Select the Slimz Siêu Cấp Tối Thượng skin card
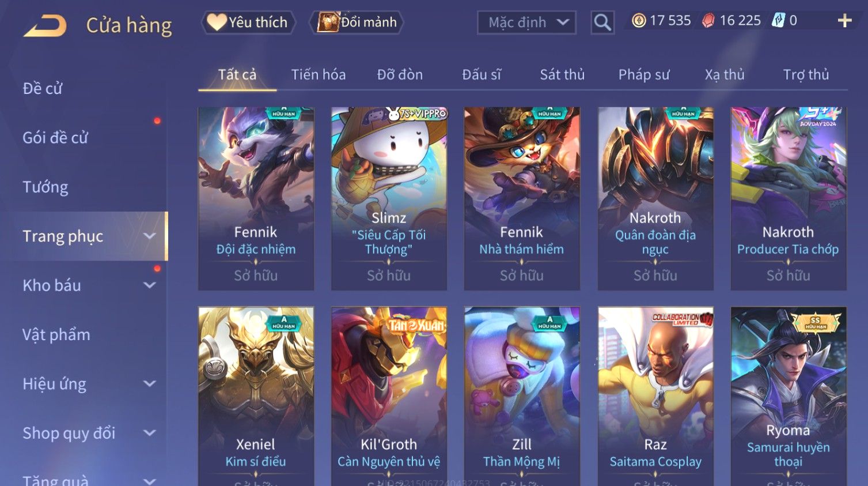868x486 pixels. 389,198
